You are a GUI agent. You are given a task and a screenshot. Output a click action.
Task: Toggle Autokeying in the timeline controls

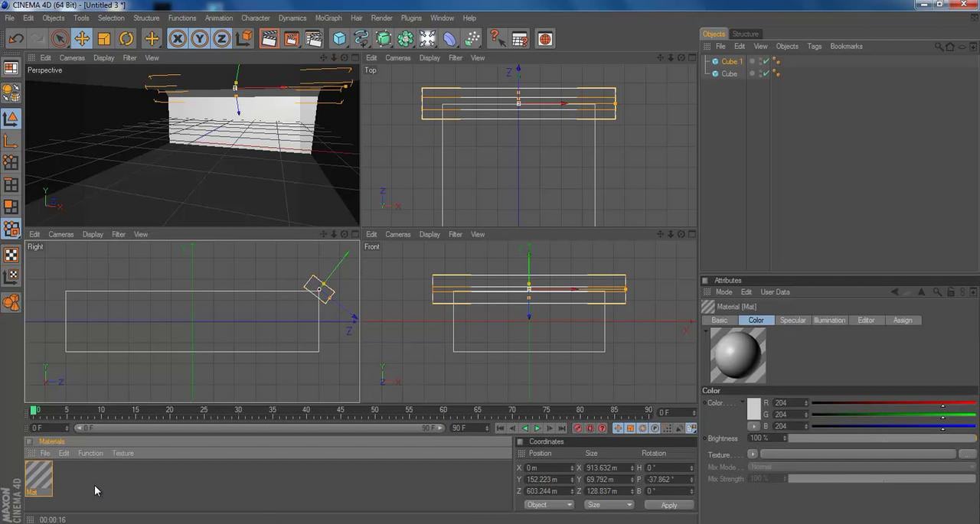coord(590,428)
